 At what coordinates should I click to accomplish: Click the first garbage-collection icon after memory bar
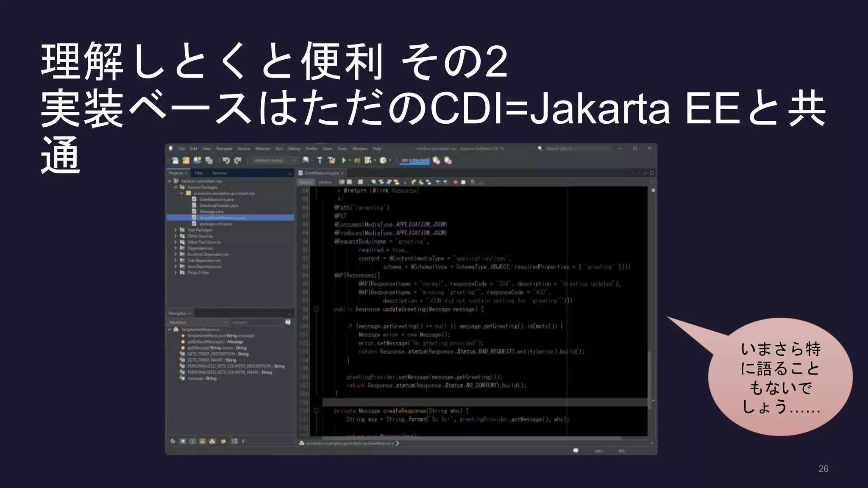click(437, 161)
